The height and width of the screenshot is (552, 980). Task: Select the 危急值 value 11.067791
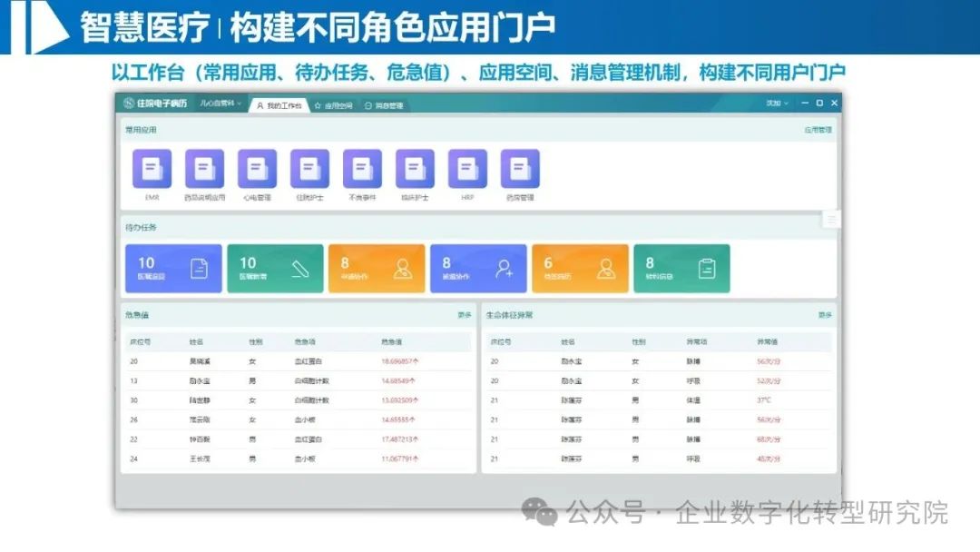point(400,458)
